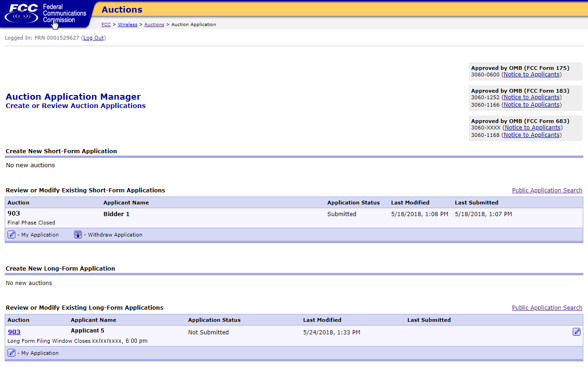Click the Auctions title in the yellow banner
Screen dimensions: 588x367
(122, 10)
